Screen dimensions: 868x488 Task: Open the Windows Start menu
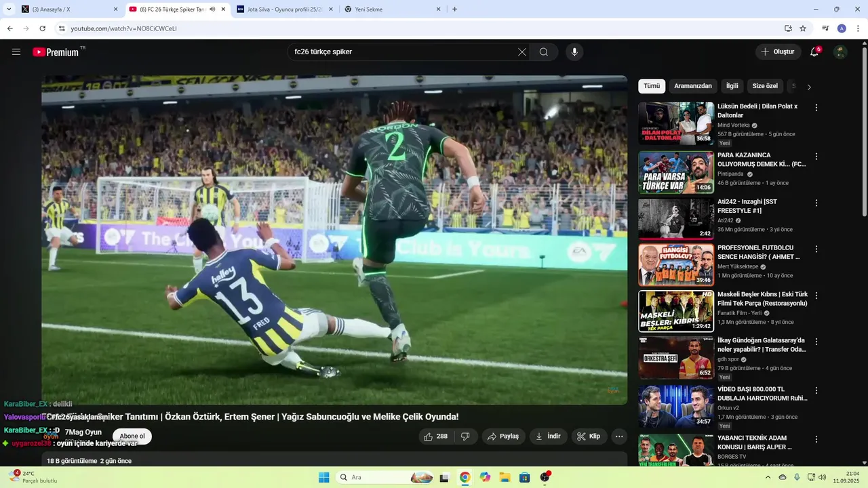[324, 477]
